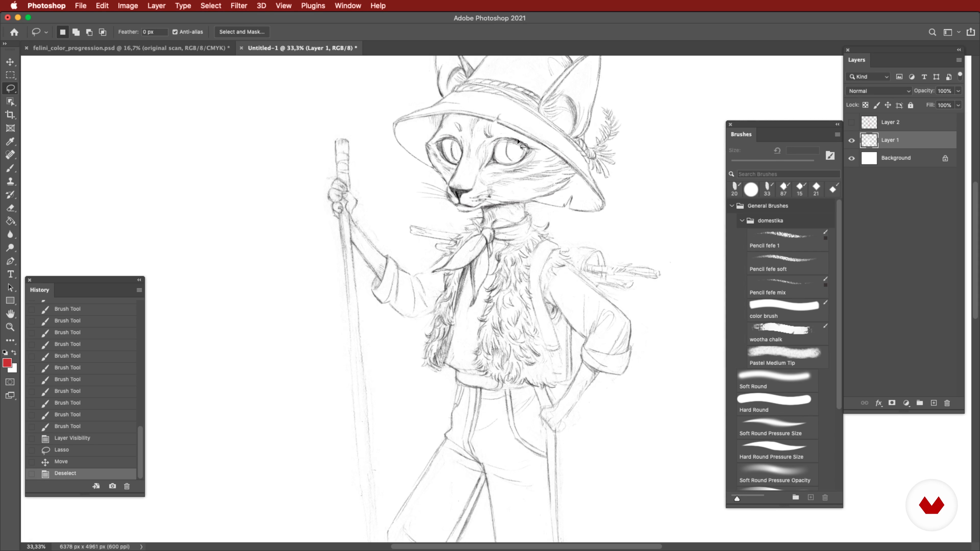Select the Brush tool in toolbar
Viewport: 980px width, 551px height.
(x=10, y=168)
